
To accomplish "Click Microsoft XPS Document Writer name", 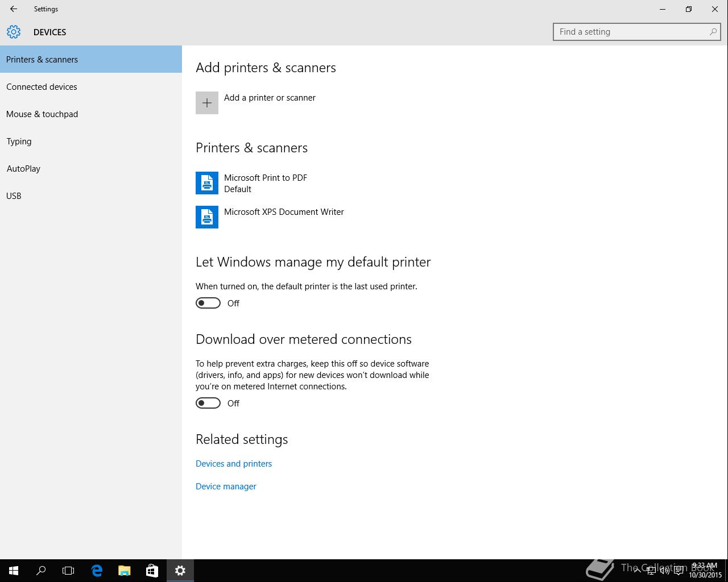I will 284,212.
